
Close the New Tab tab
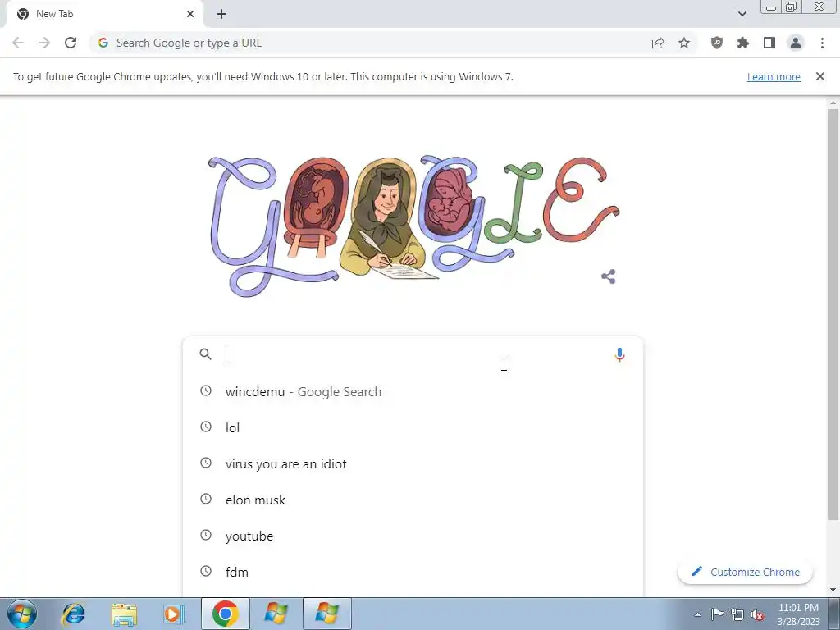[x=190, y=14]
